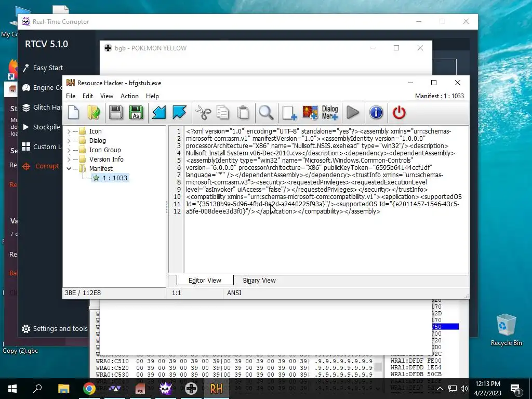Click the taskbar Search icon
Image resolution: width=532 pixels, height=399 pixels.
click(x=37, y=388)
